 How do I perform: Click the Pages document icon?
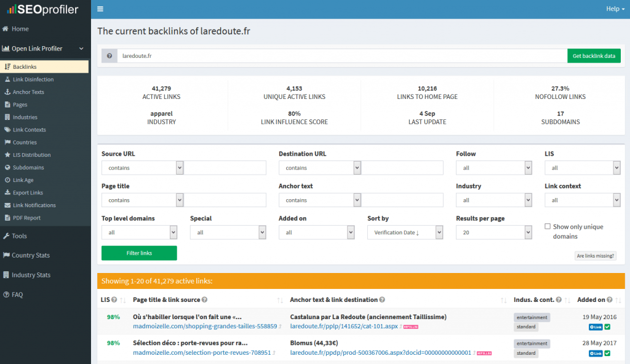point(7,105)
